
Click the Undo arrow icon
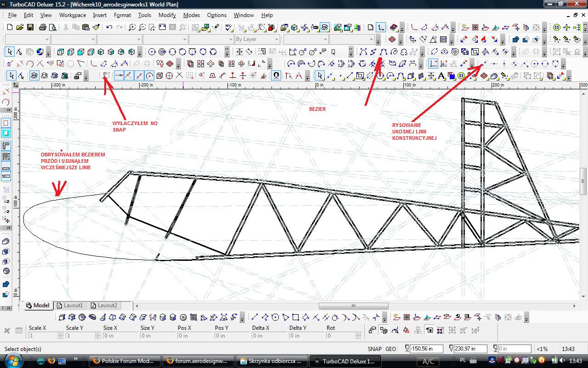[109, 28]
